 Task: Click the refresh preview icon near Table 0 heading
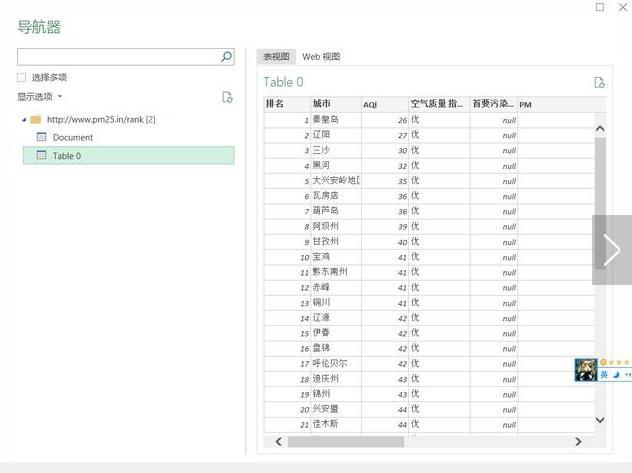point(599,83)
